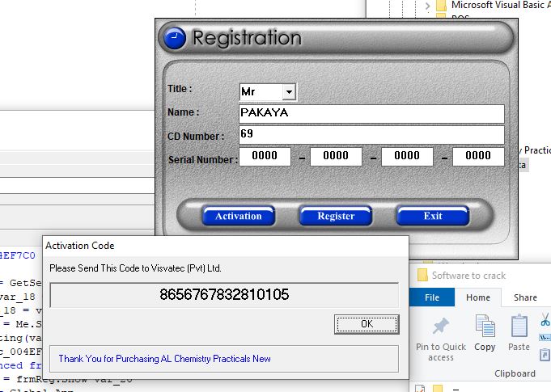551x392 pixels.
Task: Click the Exit button in Registration
Action: 433,216
